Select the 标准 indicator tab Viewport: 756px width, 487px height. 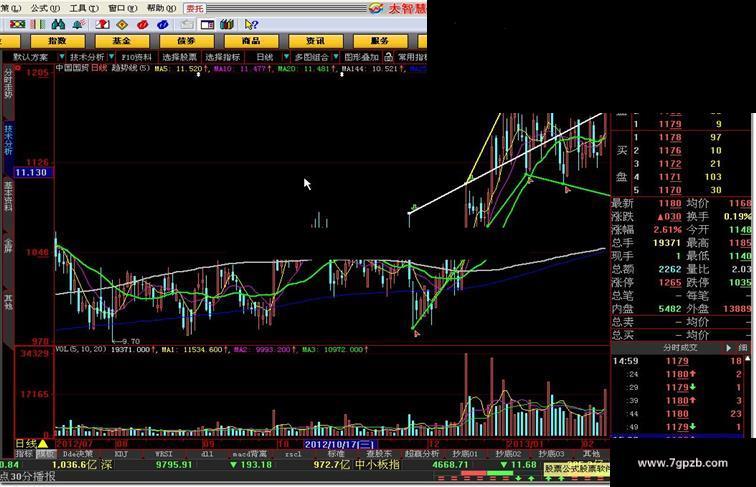[336, 454]
